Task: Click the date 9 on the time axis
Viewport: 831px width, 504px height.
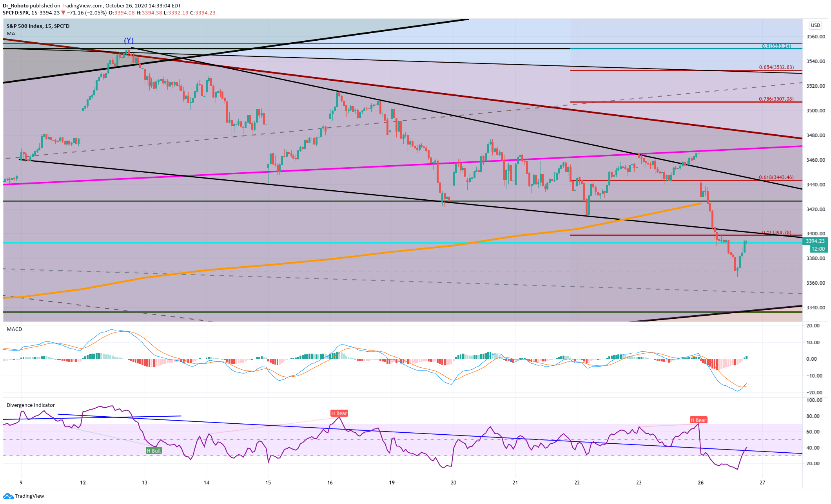Action: point(21,483)
